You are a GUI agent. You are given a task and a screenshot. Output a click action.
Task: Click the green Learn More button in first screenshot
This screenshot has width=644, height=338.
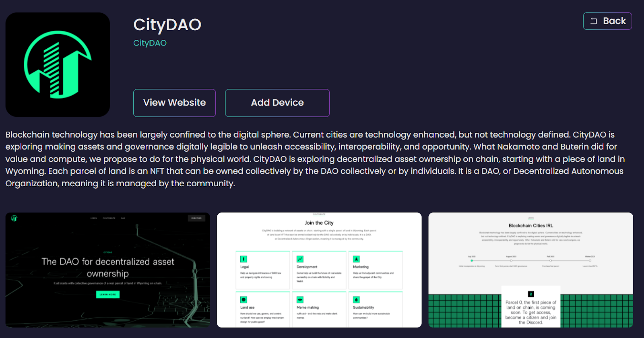(107, 295)
